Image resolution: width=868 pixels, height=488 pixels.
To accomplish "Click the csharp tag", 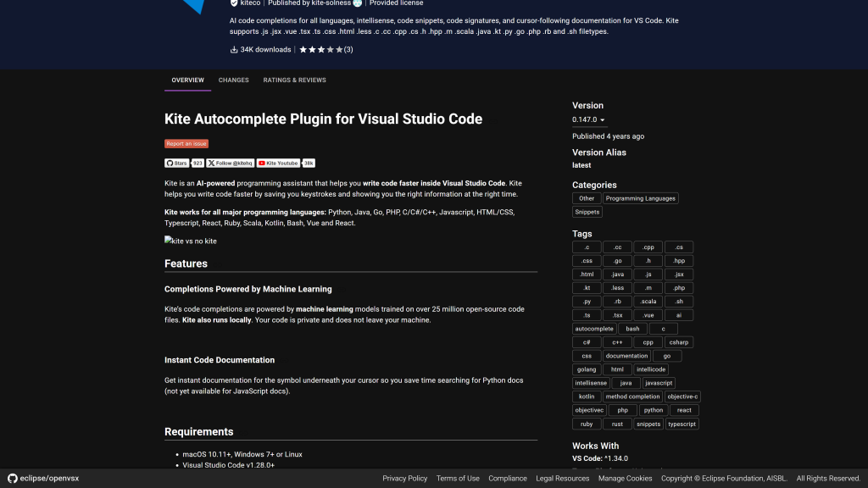I will tap(679, 342).
